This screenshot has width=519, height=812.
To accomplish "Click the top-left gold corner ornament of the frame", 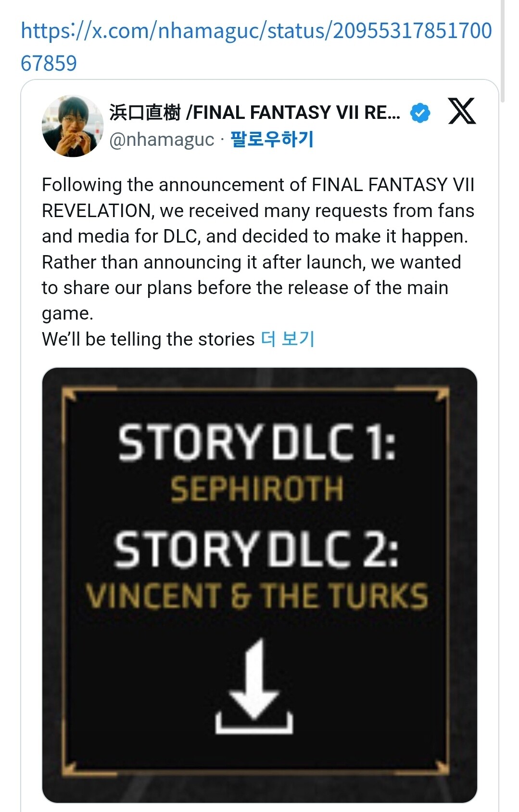I will pos(70,395).
